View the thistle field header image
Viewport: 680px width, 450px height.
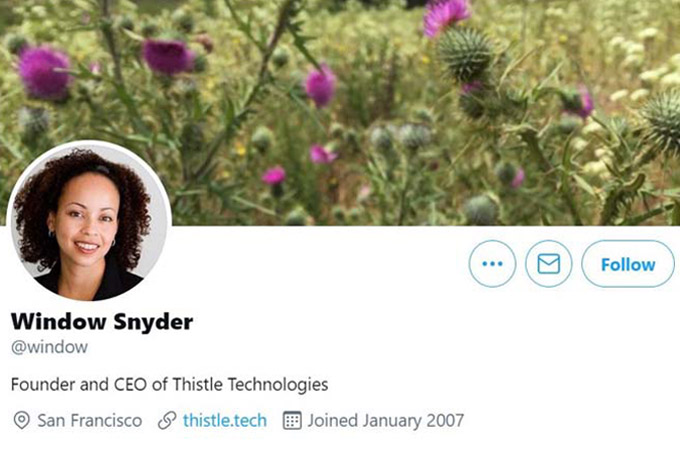click(340, 113)
